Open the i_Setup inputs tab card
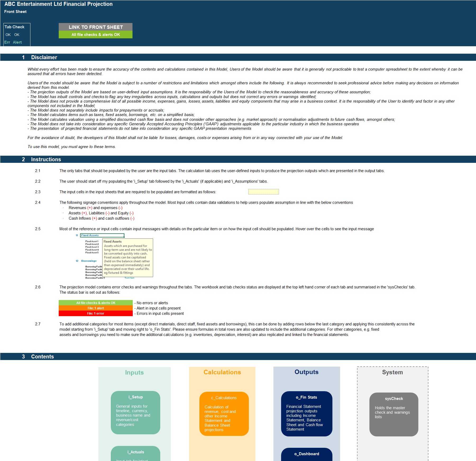The image size is (476, 461). 135,412
